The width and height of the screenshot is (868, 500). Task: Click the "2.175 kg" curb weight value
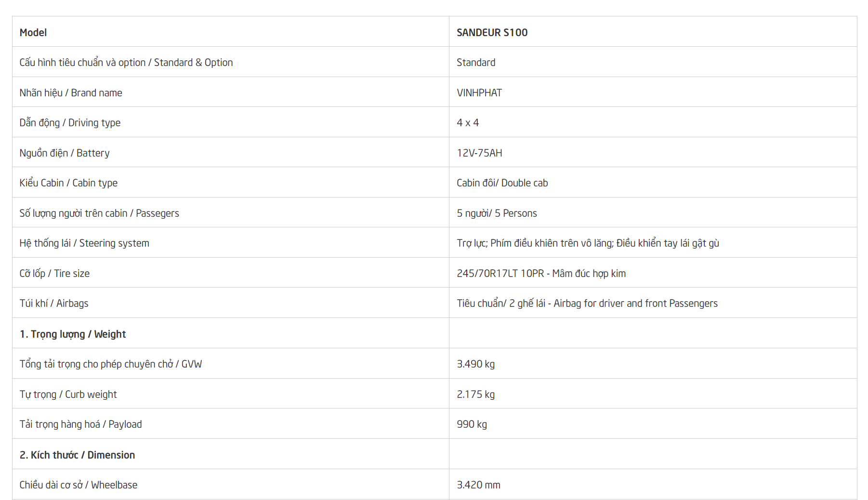tap(475, 395)
